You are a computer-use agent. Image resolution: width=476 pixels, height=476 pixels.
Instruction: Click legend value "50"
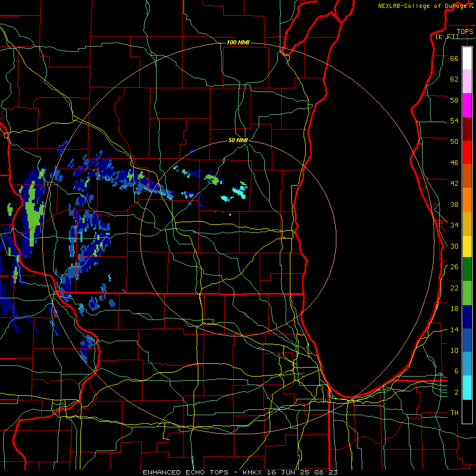coord(454,142)
